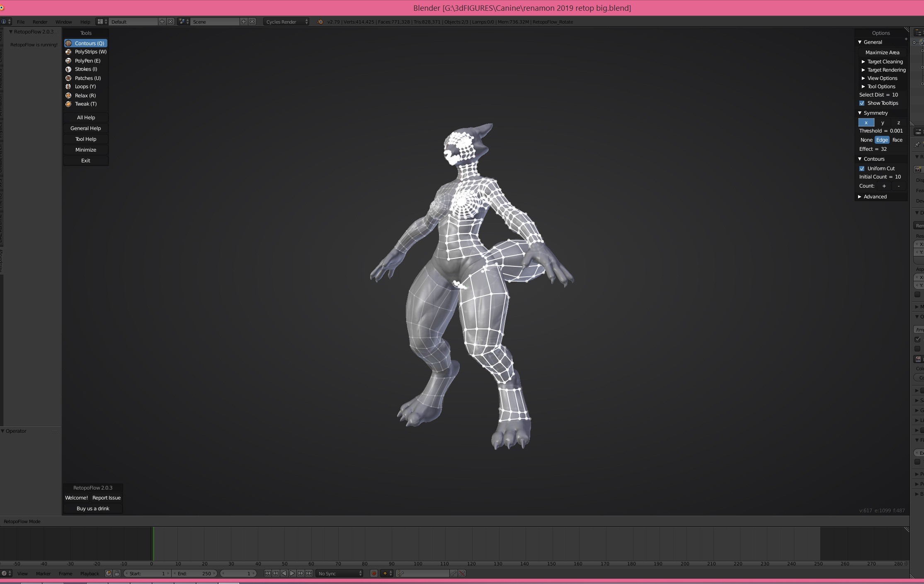Click the Maximize Area button
This screenshot has width=924, height=584.
point(882,53)
